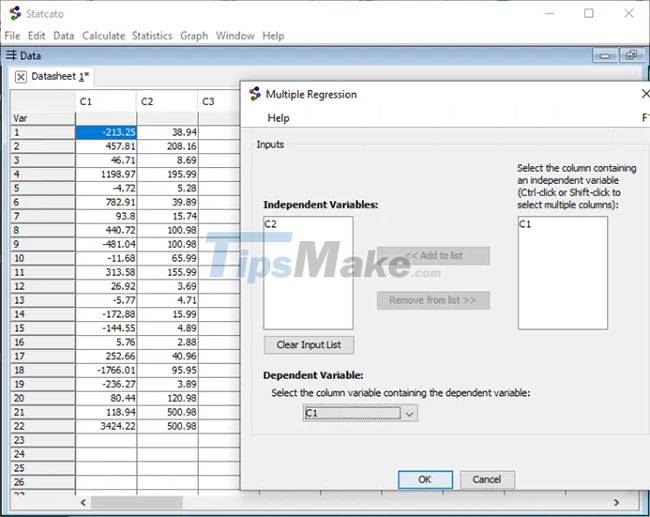
Task: Select cell with value 457.81
Action: point(106,146)
